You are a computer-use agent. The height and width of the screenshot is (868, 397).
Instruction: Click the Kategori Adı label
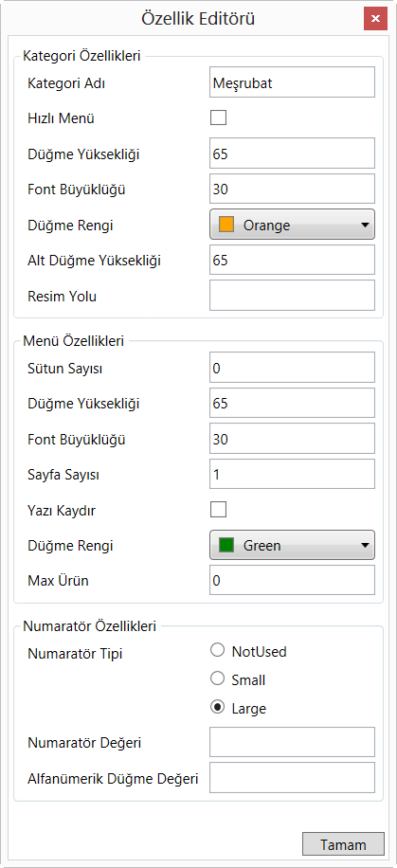(x=66, y=83)
